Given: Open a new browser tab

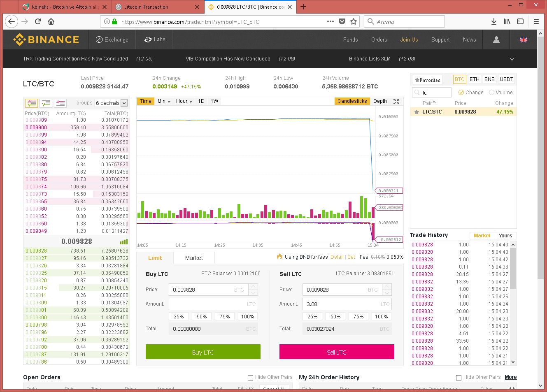Looking at the screenshot, I should click(x=303, y=7).
